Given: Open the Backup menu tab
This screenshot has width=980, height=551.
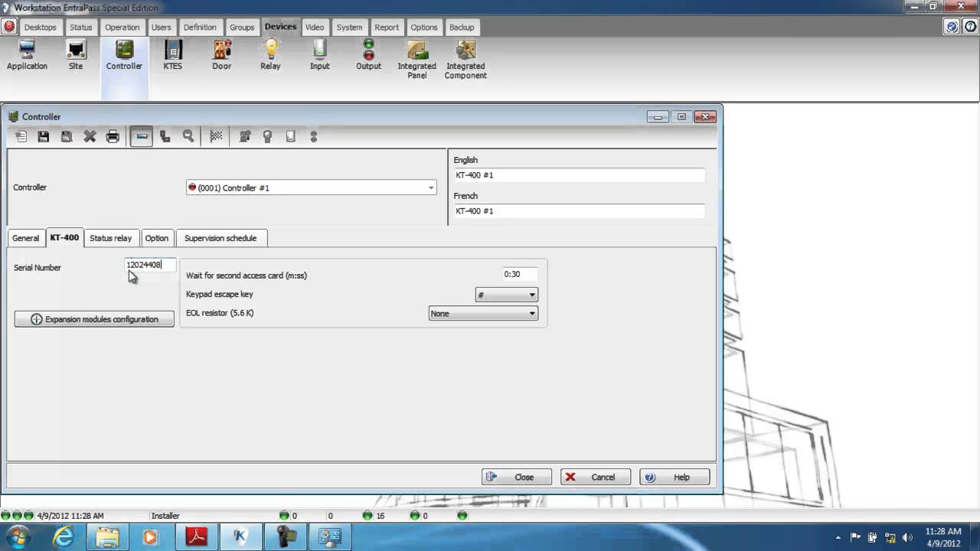Looking at the screenshot, I should click(462, 27).
